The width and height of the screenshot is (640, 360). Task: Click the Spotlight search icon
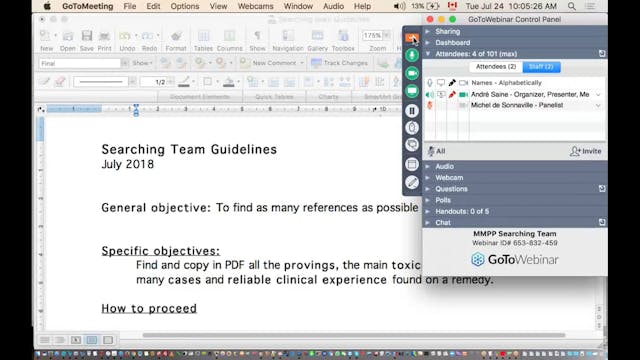pos(572,6)
